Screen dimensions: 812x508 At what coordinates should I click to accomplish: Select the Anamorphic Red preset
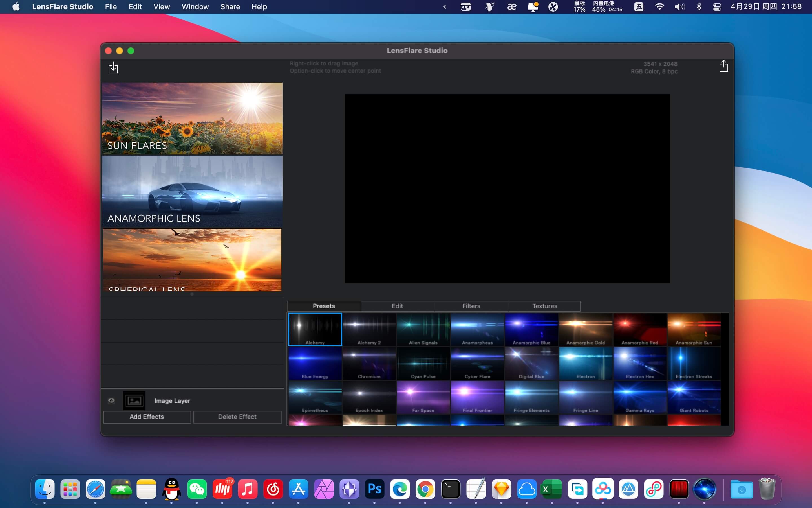tap(640, 329)
